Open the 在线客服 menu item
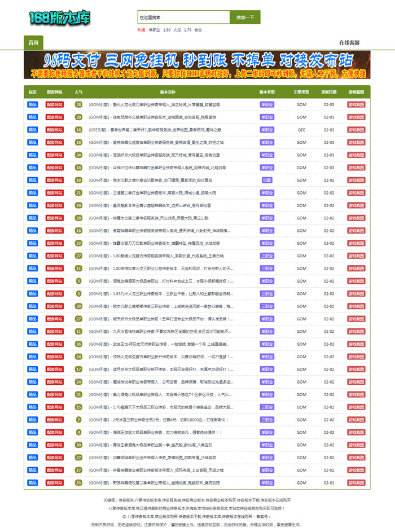Viewport: 395px width, 532px height. click(x=349, y=43)
